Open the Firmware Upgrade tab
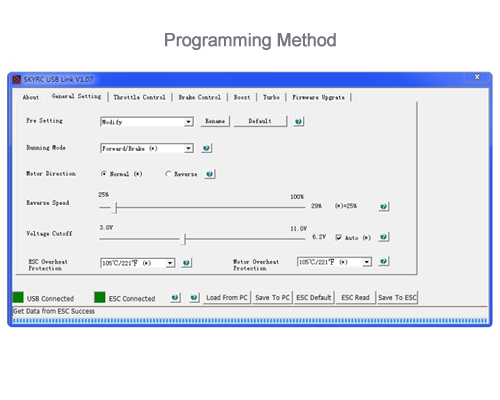Image resolution: width=500 pixels, height=400 pixels. tap(319, 97)
